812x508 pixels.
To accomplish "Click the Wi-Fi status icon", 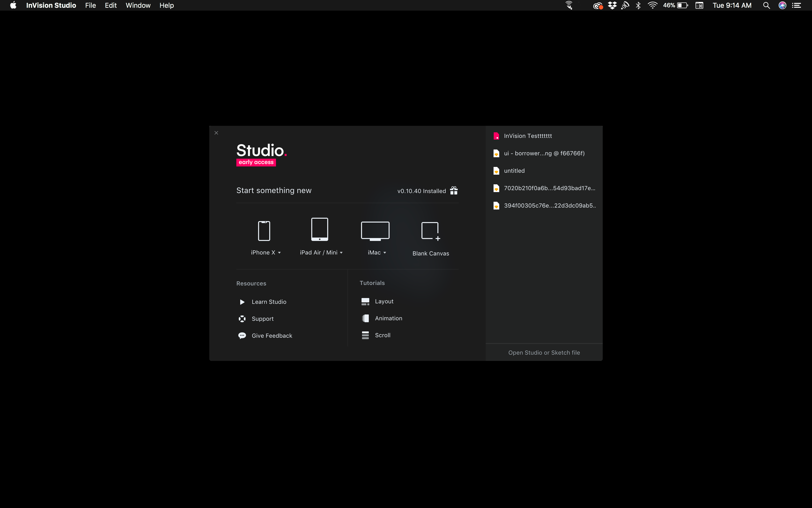I will [x=652, y=5].
